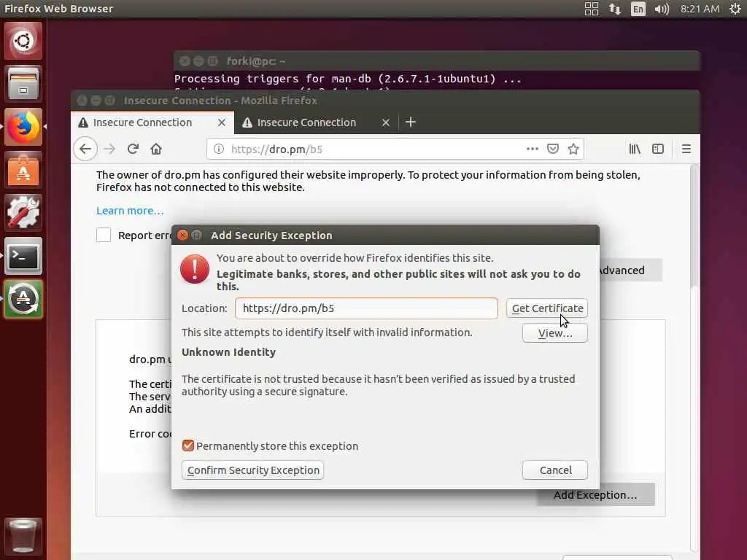Go forward one page in Firefox
747x560 pixels.
coord(109,149)
